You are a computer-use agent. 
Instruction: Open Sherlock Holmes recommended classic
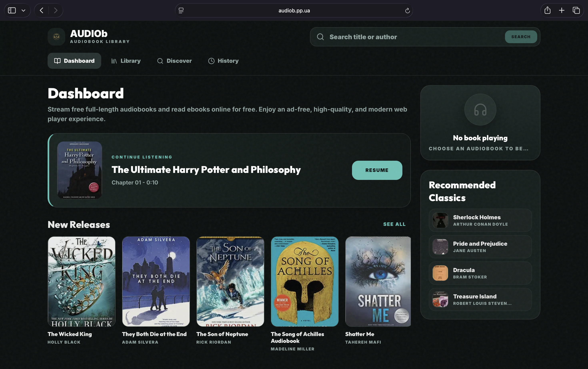pyautogui.click(x=480, y=220)
